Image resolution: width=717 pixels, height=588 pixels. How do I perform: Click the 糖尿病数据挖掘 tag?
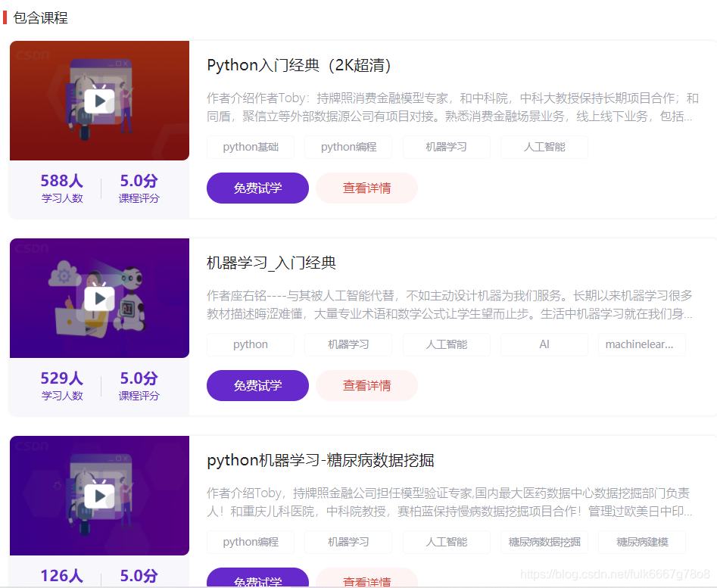(x=544, y=542)
